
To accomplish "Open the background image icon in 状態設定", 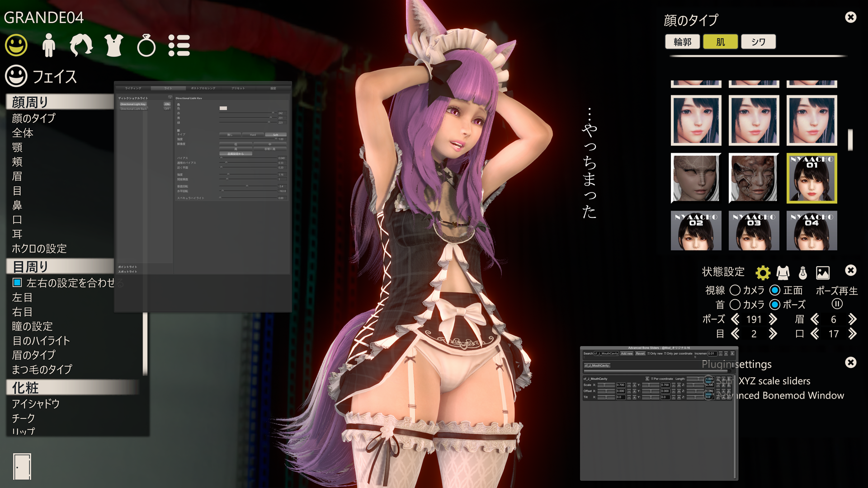I will pos(823,272).
